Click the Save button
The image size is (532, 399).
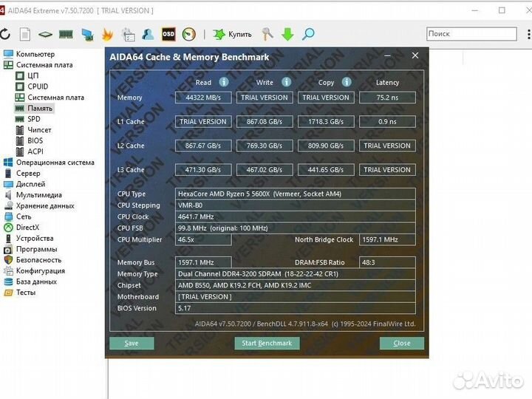132,343
